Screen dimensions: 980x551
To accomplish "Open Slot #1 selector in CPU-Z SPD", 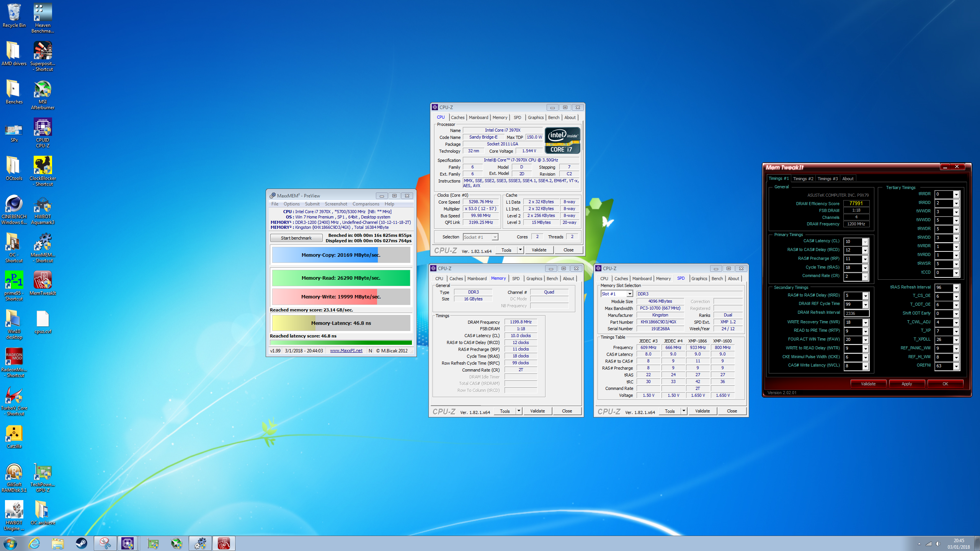I will coord(616,294).
